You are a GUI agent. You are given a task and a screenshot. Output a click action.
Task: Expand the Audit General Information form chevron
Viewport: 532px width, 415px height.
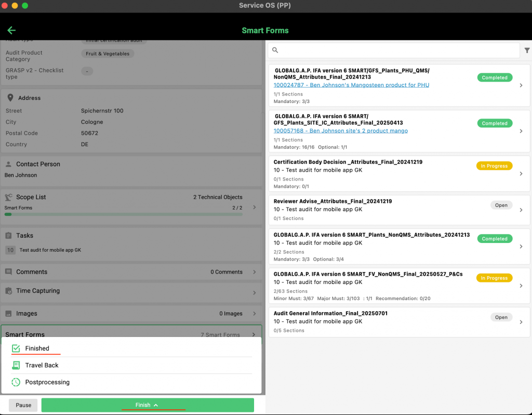(521, 322)
